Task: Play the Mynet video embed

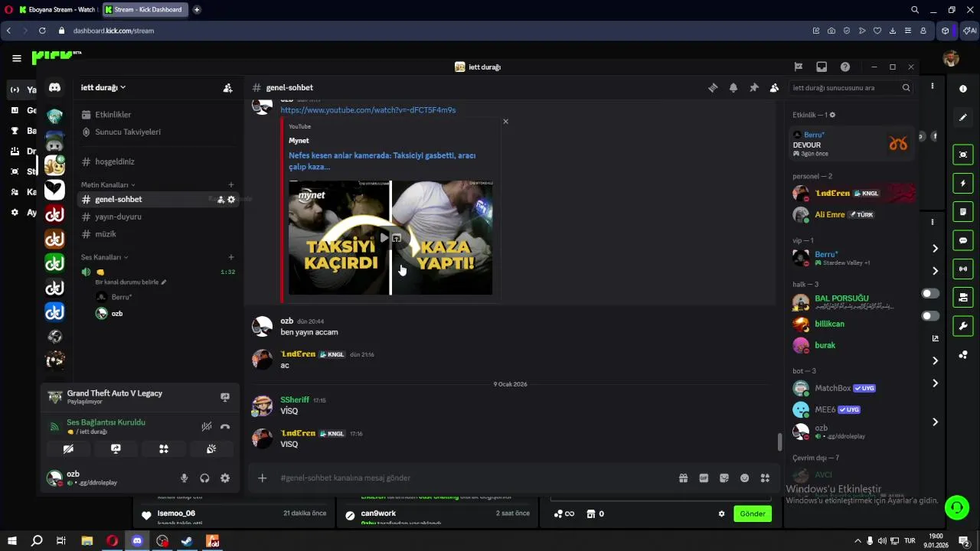Action: (384, 238)
